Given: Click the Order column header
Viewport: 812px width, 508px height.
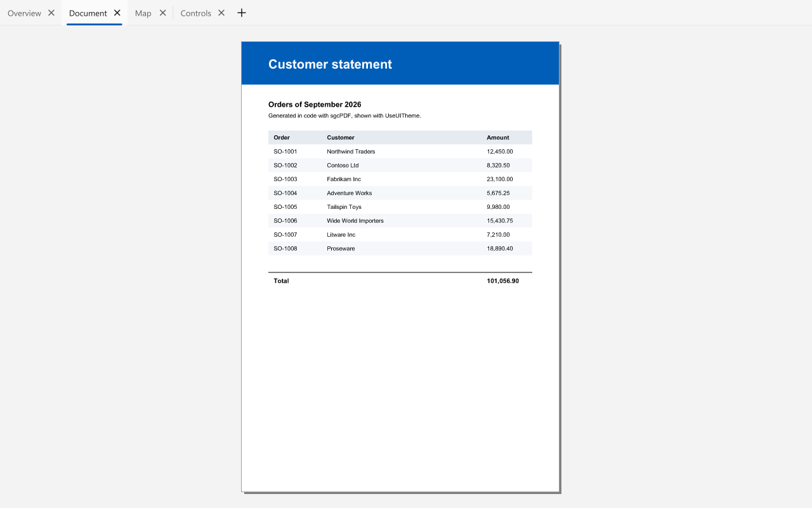Looking at the screenshot, I should (x=282, y=138).
